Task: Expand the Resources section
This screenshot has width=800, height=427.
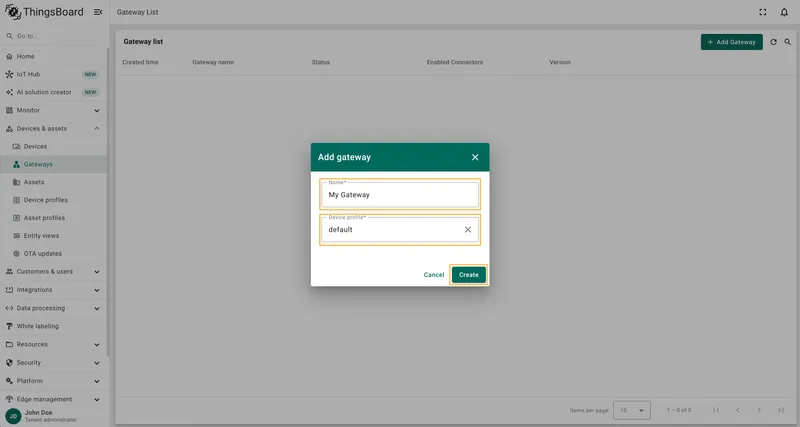Action: [x=54, y=344]
